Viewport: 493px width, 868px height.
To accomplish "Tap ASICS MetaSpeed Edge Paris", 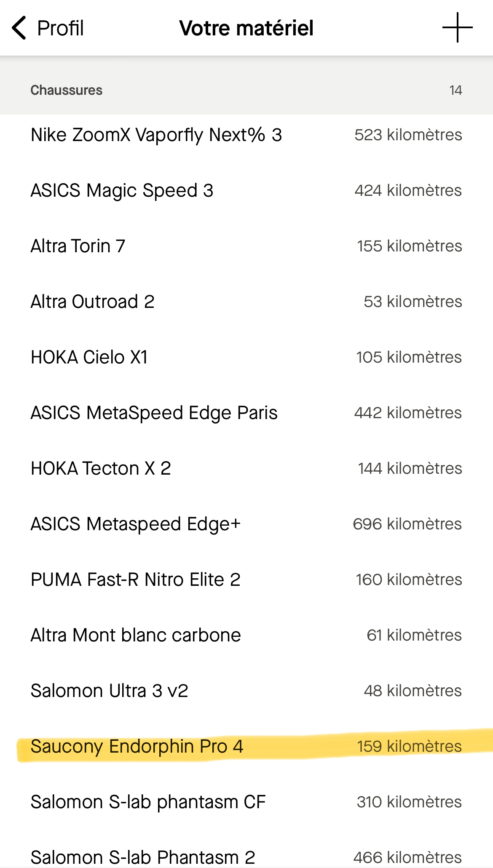I will click(x=154, y=413).
